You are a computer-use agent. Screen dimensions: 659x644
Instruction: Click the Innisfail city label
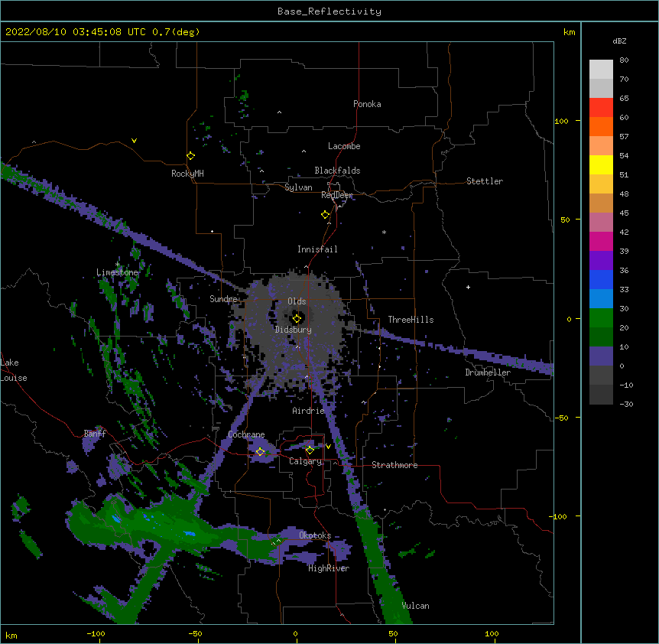click(x=317, y=249)
